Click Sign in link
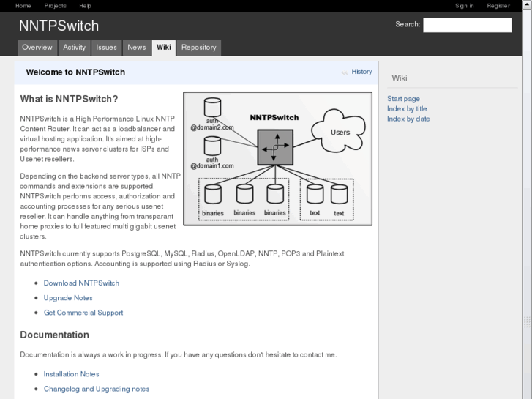532x399 pixels. click(x=465, y=6)
